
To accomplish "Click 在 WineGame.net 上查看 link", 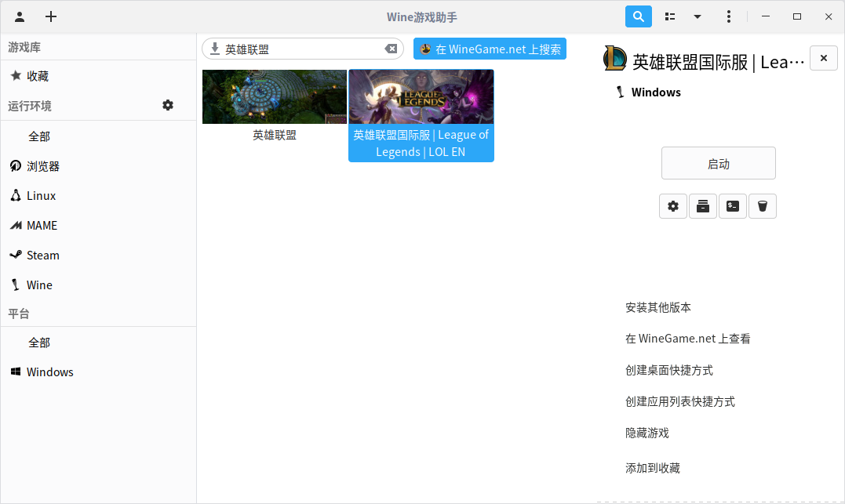I will [x=687, y=339].
